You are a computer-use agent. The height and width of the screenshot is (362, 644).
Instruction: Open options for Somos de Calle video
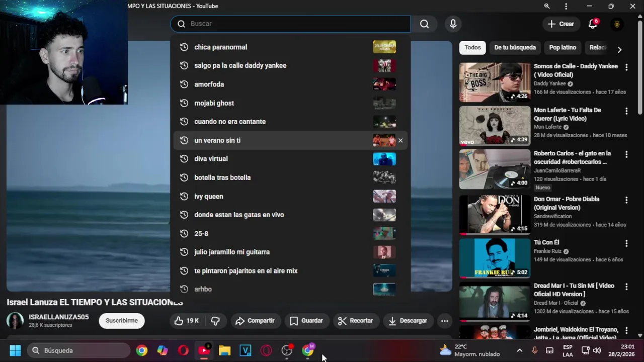pyautogui.click(x=626, y=67)
